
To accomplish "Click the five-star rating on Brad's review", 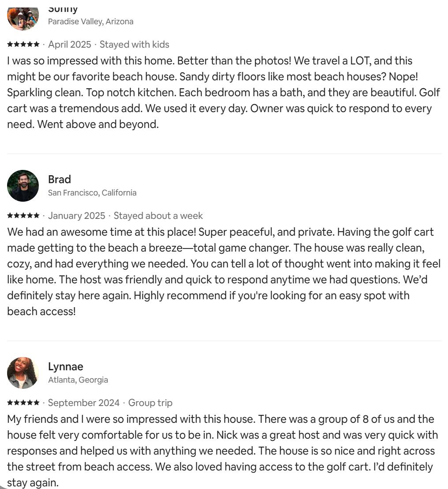I will click(x=23, y=215).
